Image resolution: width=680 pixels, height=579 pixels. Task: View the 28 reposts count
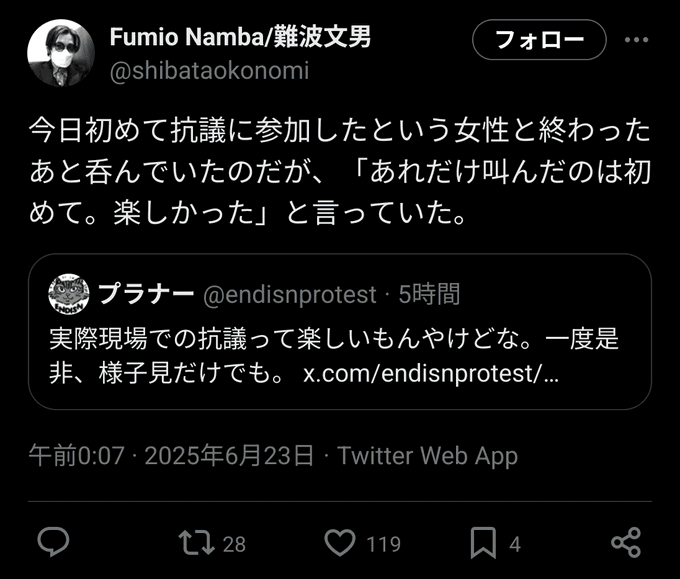coord(234,544)
